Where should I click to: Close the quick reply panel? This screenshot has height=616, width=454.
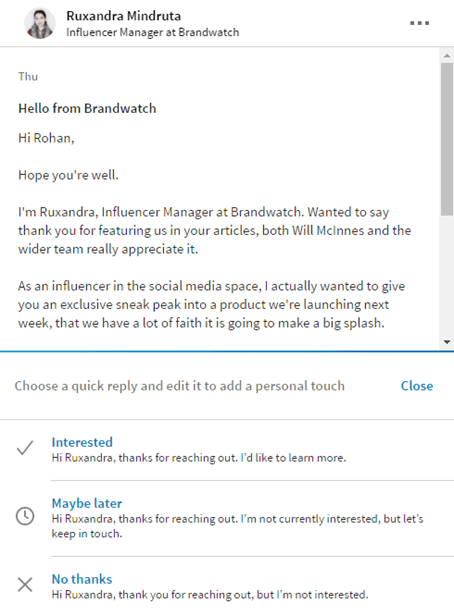point(417,386)
